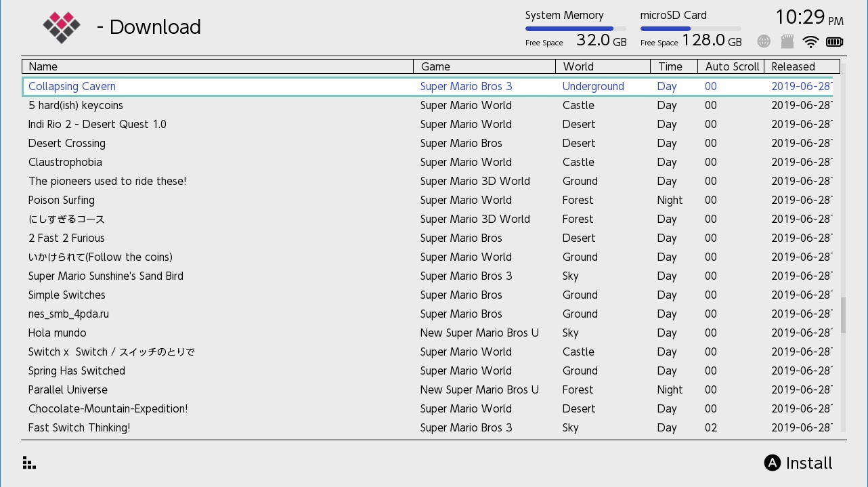Image resolution: width=868 pixels, height=487 pixels.
Task: Click the vertical scrollbar thumb of the list
Action: 843,315
